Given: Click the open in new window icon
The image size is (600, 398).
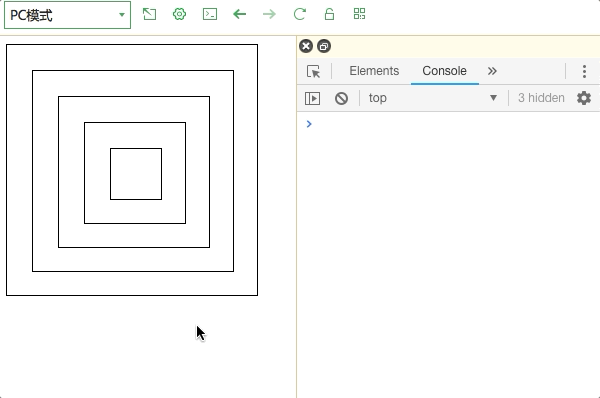Looking at the screenshot, I should point(149,14).
